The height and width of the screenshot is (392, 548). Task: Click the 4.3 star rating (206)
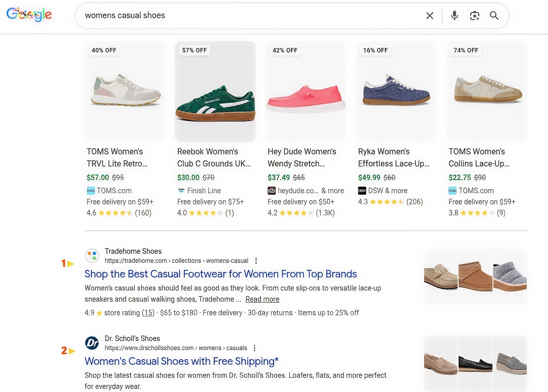point(390,201)
